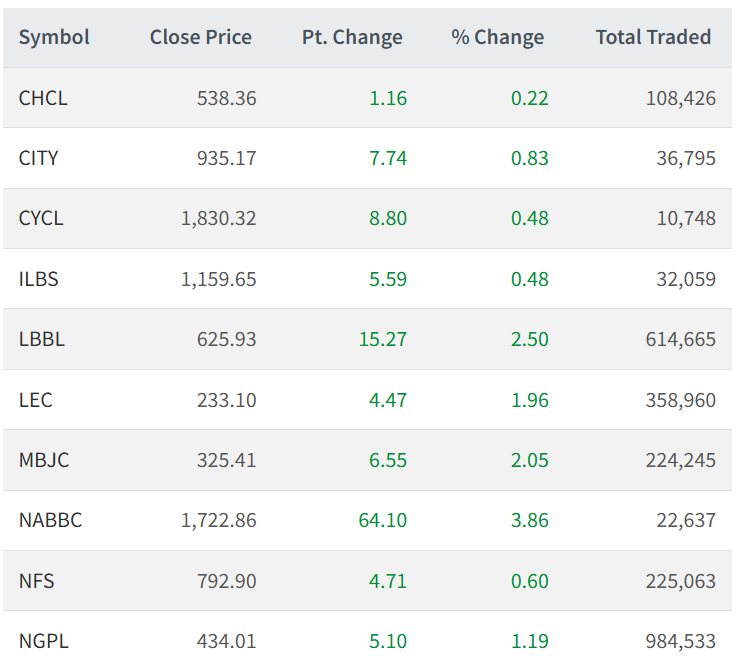Screen dimensions: 736x662
Task: Open the LEC stock symbol
Action: 36,400
